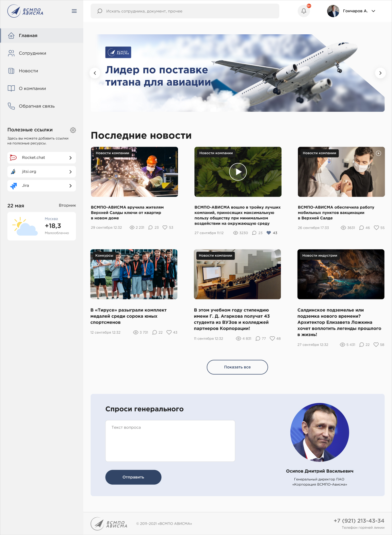Open the Салдинское подземелье article title
This screenshot has height=535, width=392.
pos(339,322)
